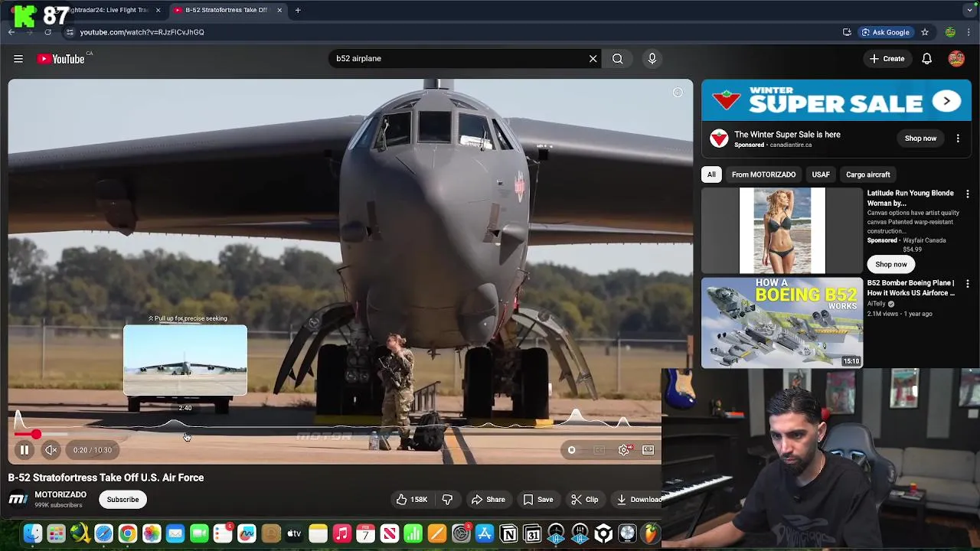
Task: Click the seek preview thumbnail
Action: tap(185, 360)
